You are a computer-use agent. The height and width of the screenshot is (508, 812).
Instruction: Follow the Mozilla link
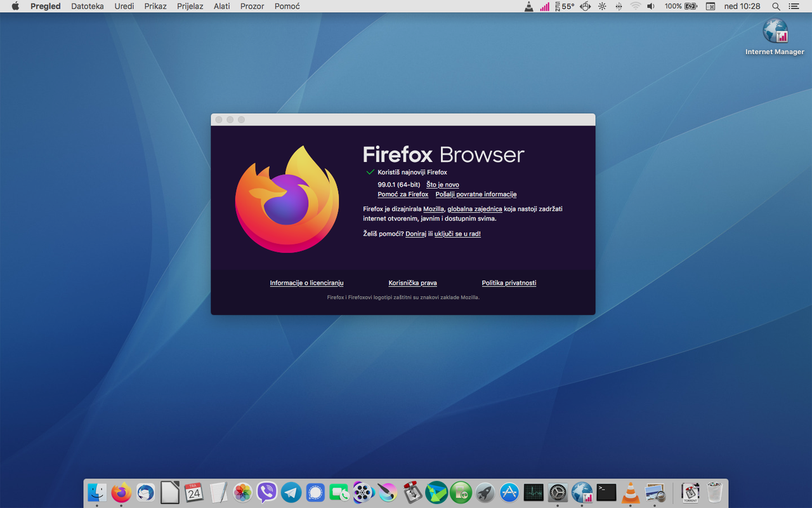tap(434, 209)
